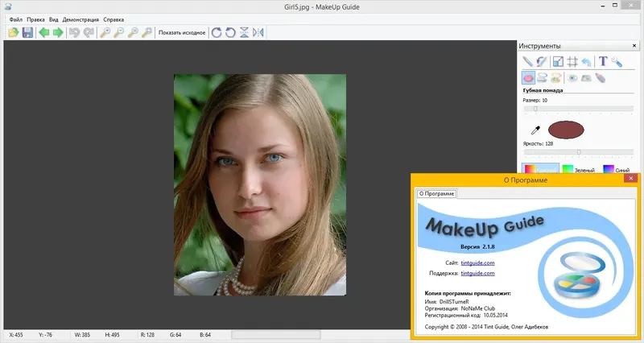This screenshot has height=343, width=644.
Task: Select the resize image tool
Action: tap(558, 62)
